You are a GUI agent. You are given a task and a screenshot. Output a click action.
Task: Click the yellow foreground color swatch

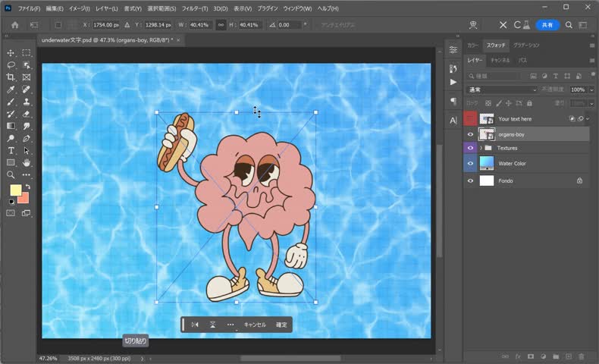tap(15, 190)
